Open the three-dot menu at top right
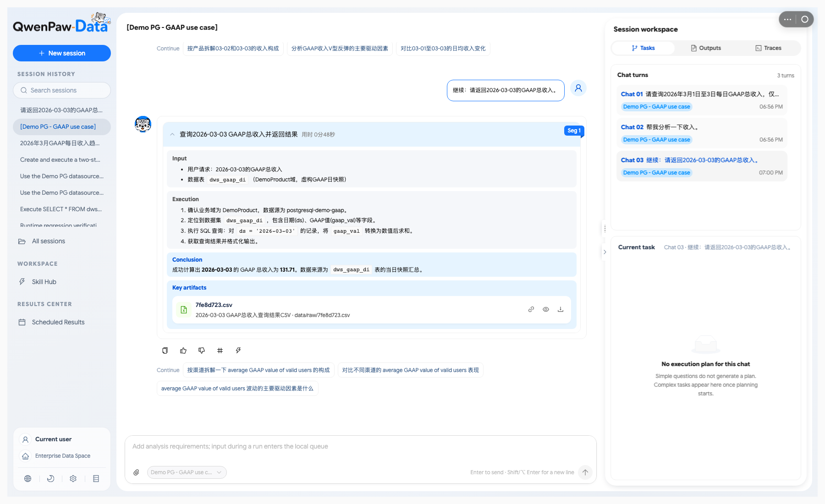This screenshot has width=825, height=504. click(788, 19)
